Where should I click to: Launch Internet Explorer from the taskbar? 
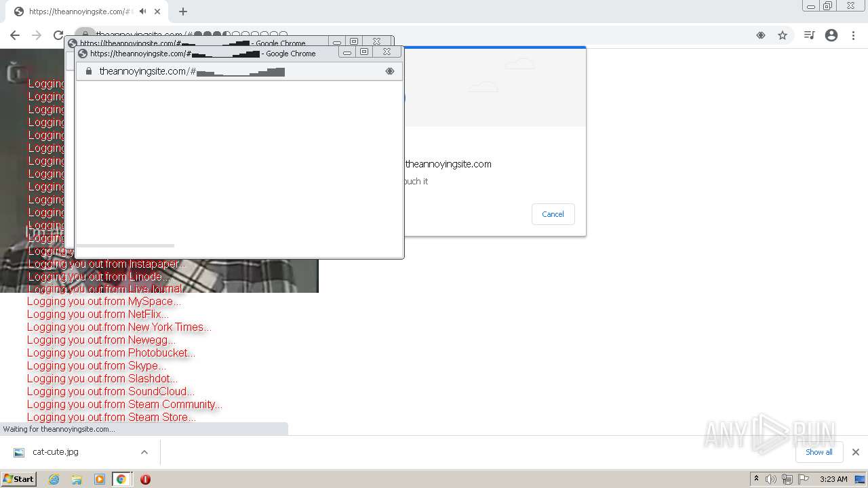coord(54,479)
